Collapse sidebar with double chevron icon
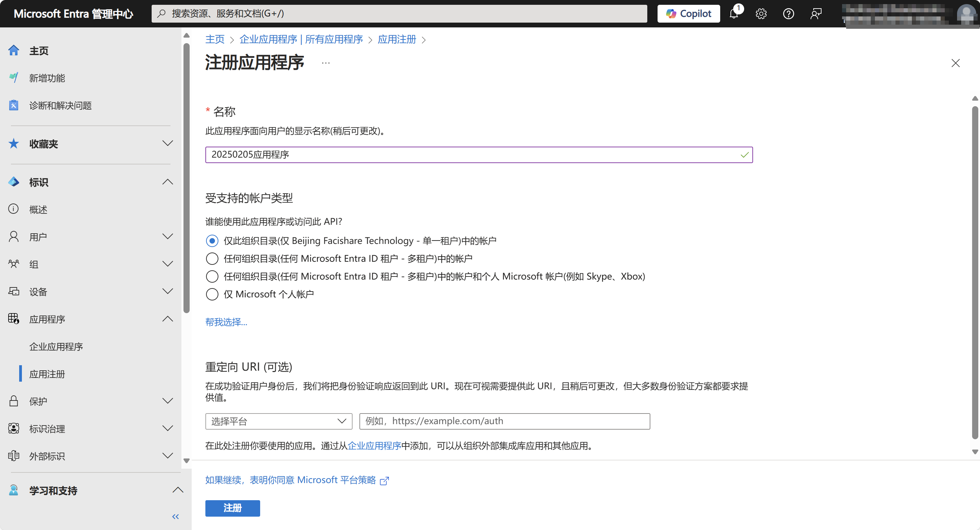Viewport: 980px width, 530px height. pos(175,517)
